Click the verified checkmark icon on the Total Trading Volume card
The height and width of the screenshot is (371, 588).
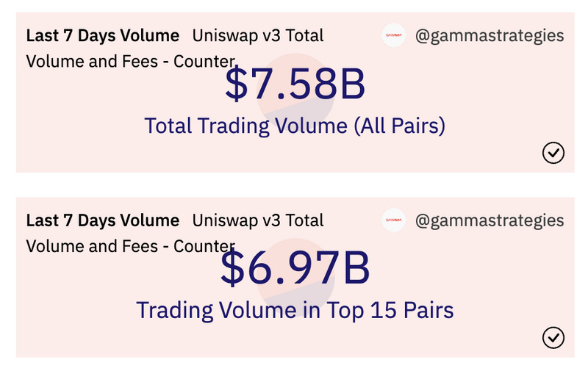pos(553,152)
